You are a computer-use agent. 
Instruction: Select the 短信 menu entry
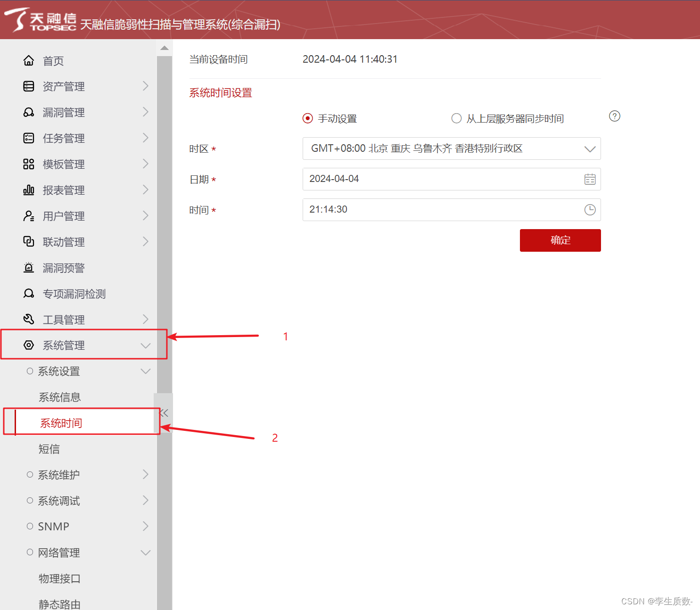pos(49,449)
